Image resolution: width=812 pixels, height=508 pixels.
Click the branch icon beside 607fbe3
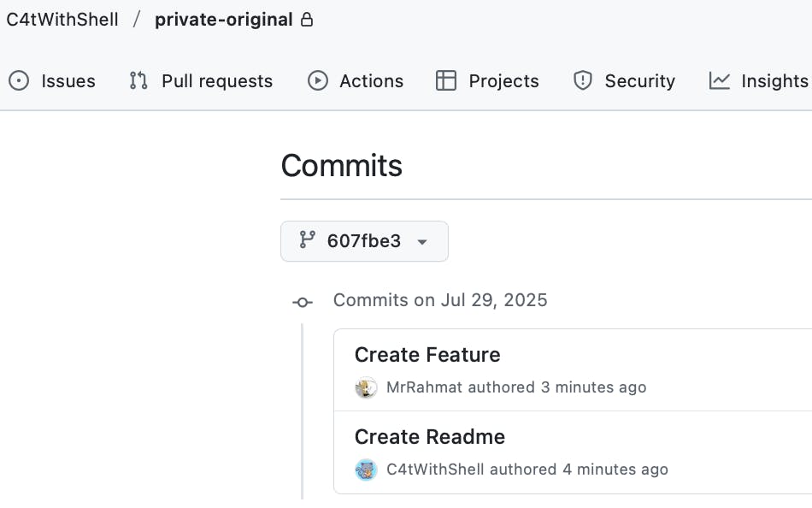[307, 239]
